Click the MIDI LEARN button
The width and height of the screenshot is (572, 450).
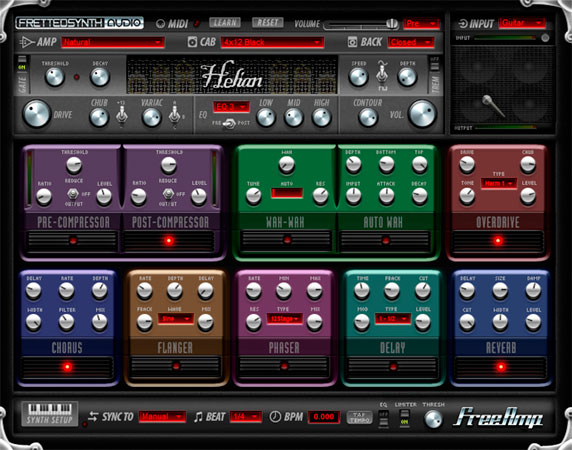(x=225, y=23)
